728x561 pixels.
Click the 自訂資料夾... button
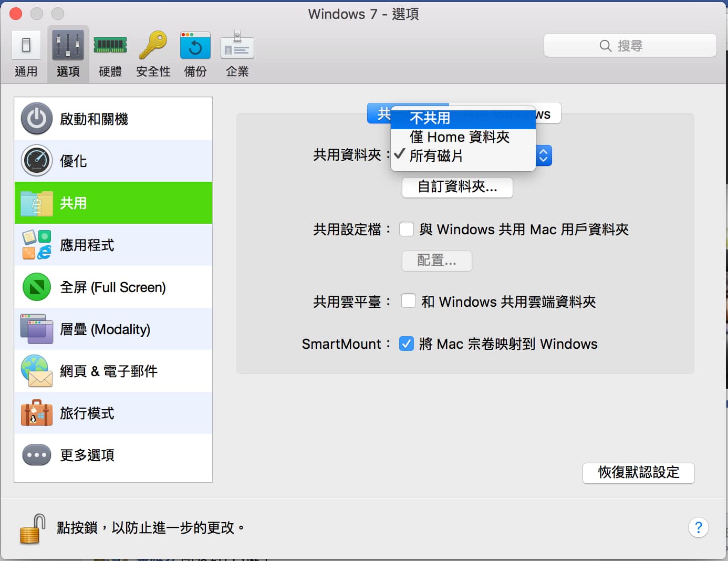(457, 187)
